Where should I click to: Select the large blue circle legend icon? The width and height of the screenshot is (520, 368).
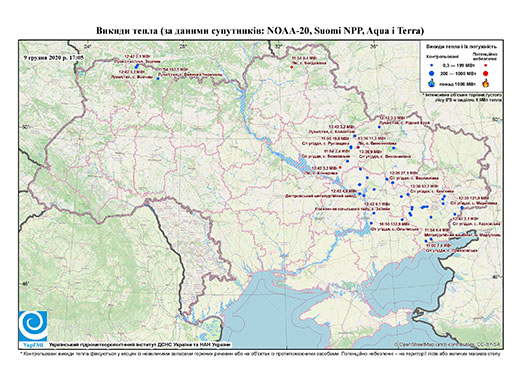coord(432,73)
